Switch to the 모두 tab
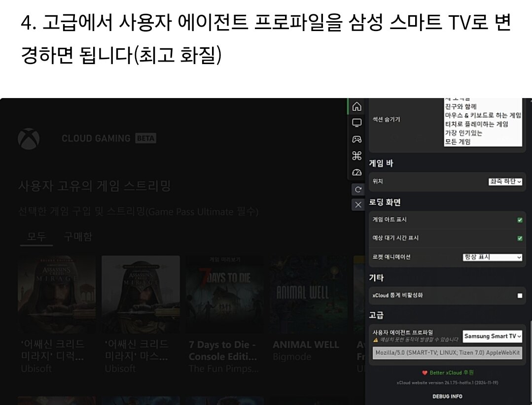 [x=36, y=236]
